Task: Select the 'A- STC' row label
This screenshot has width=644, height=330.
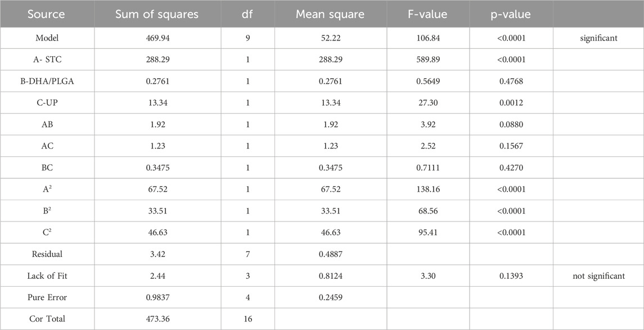Action: click(x=47, y=60)
